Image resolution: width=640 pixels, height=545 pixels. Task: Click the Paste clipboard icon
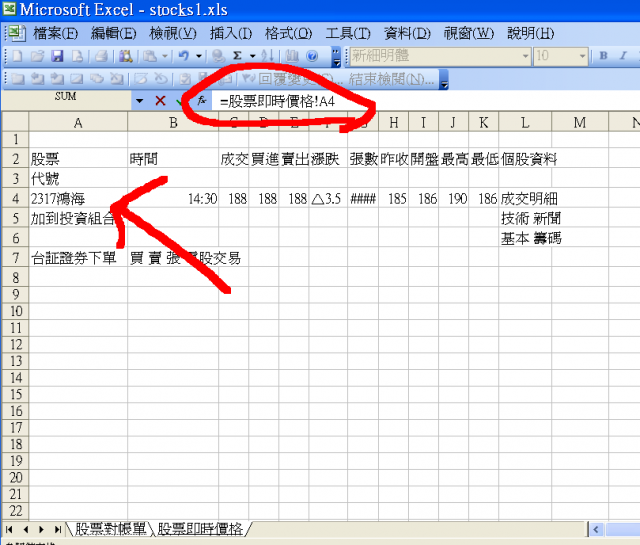tap(150, 56)
